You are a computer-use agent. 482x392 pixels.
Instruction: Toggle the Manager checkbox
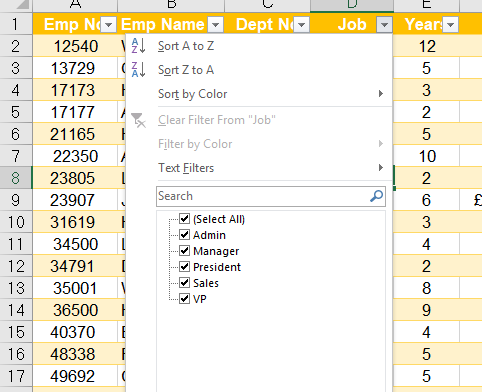coord(184,251)
